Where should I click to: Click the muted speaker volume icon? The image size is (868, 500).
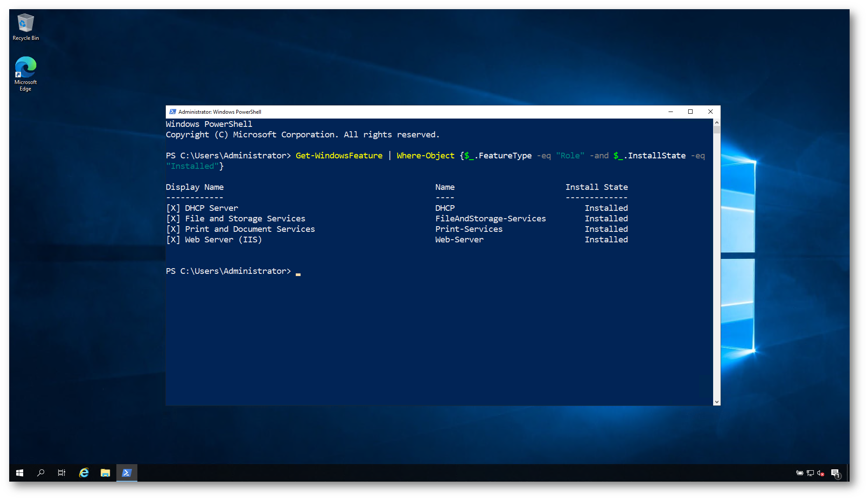(820, 473)
